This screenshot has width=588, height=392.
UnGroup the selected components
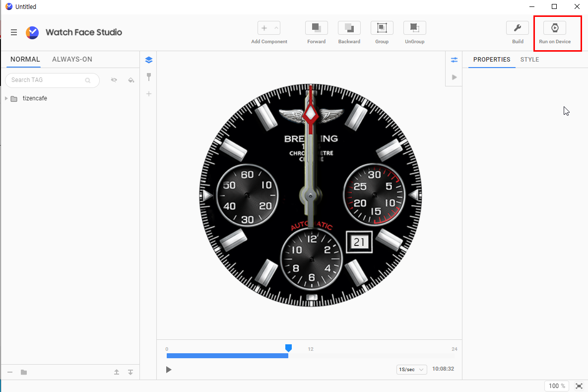tap(414, 28)
